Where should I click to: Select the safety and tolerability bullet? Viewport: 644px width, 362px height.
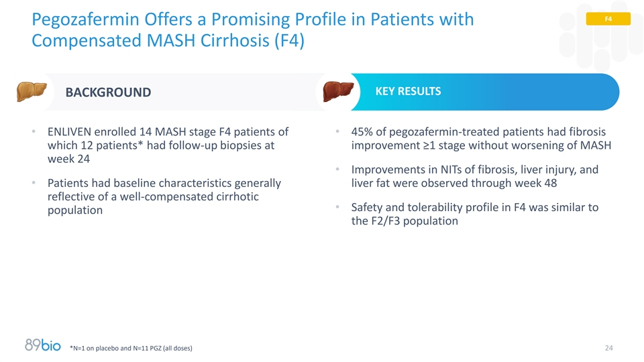(x=474, y=214)
